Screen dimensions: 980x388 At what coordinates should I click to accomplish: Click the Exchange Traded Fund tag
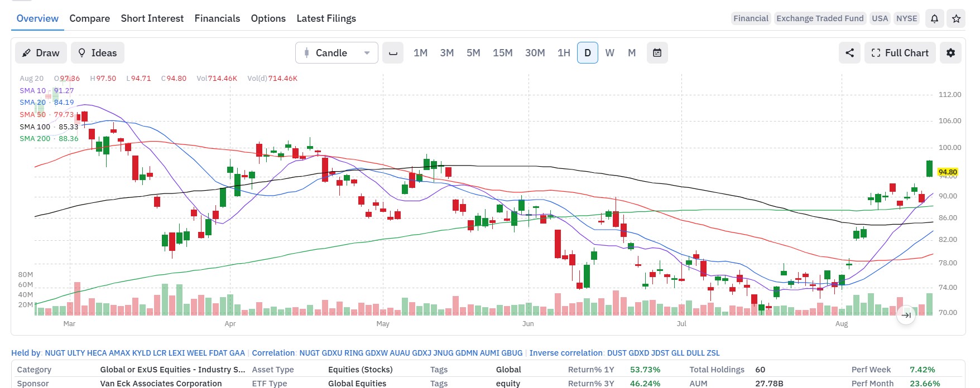[820, 18]
